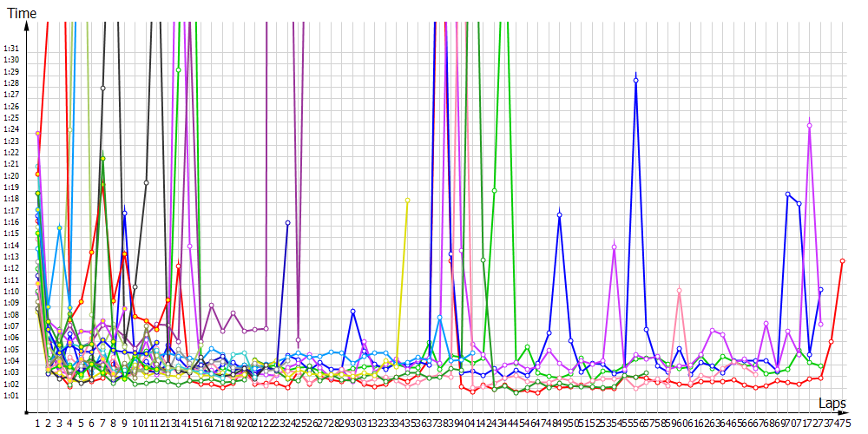Select the magenta peak at lap 54

click(614, 247)
